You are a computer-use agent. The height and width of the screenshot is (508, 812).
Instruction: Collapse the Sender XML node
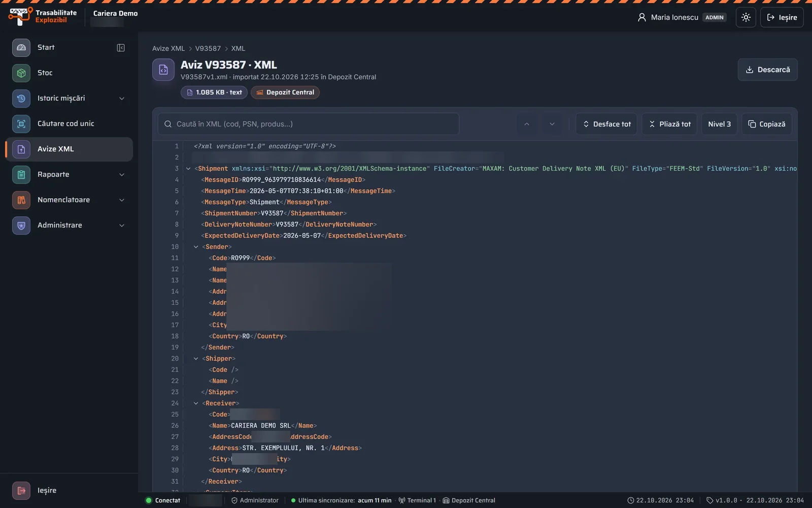point(196,247)
